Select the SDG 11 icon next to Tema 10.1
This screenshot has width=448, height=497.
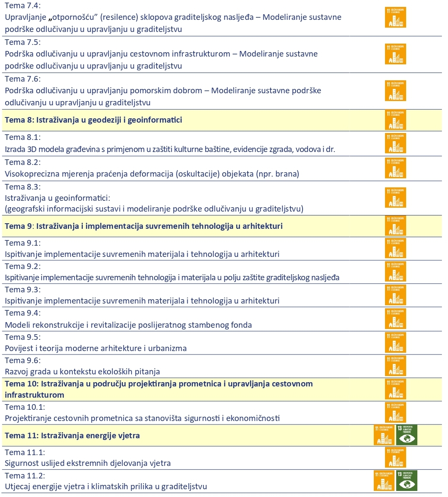[x=395, y=412]
